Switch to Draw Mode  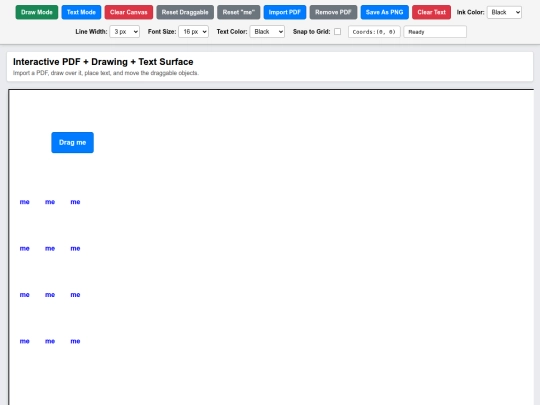37,12
